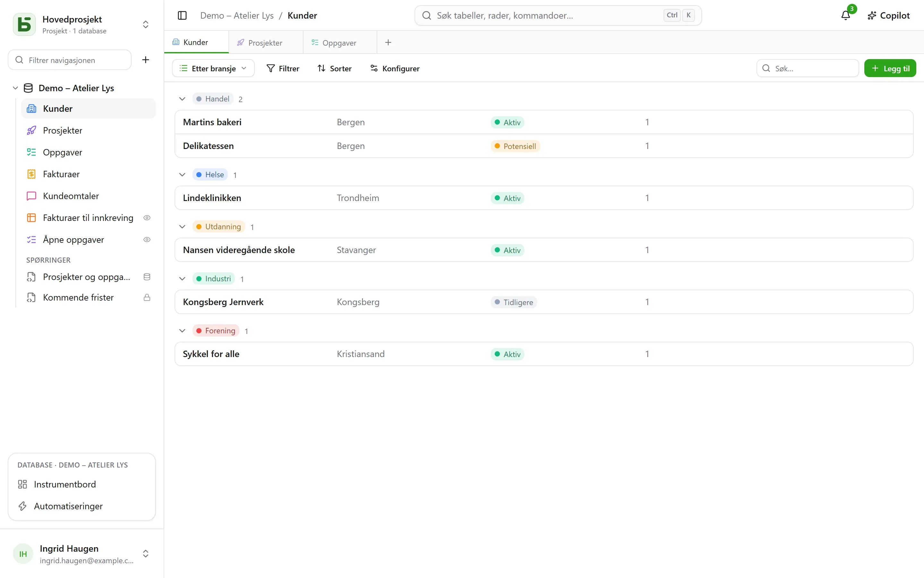The image size is (924, 578).
Task: Open the notifications bell
Action: [x=846, y=15]
